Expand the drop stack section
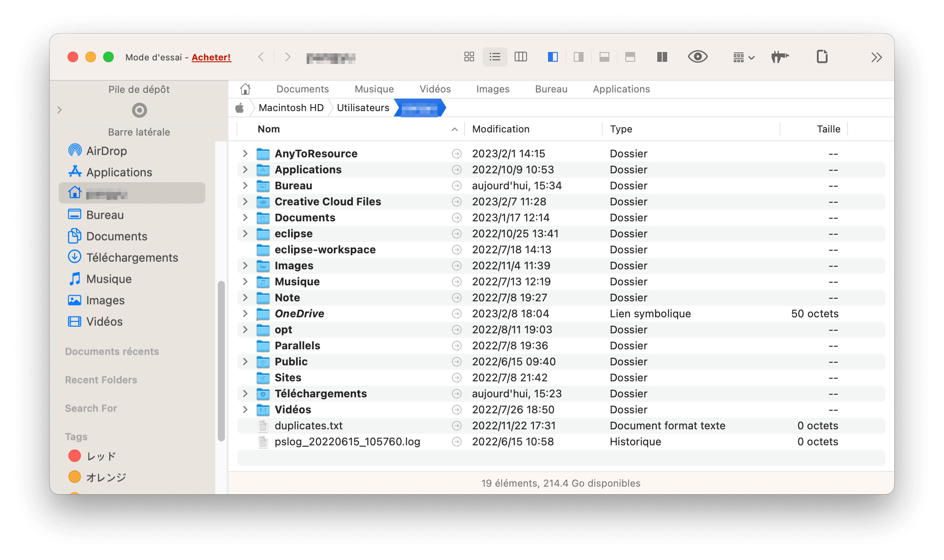 [x=60, y=110]
